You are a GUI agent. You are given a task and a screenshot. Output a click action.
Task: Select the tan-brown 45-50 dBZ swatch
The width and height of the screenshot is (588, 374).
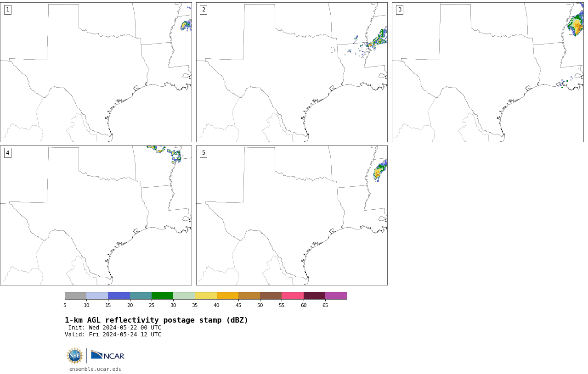tap(249, 296)
